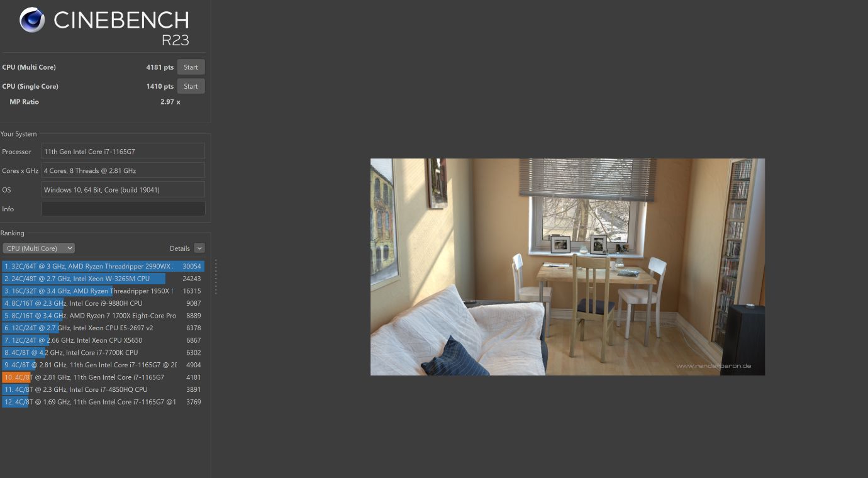Click the Processor name field
Image resolution: width=868 pixels, height=478 pixels.
(x=123, y=152)
